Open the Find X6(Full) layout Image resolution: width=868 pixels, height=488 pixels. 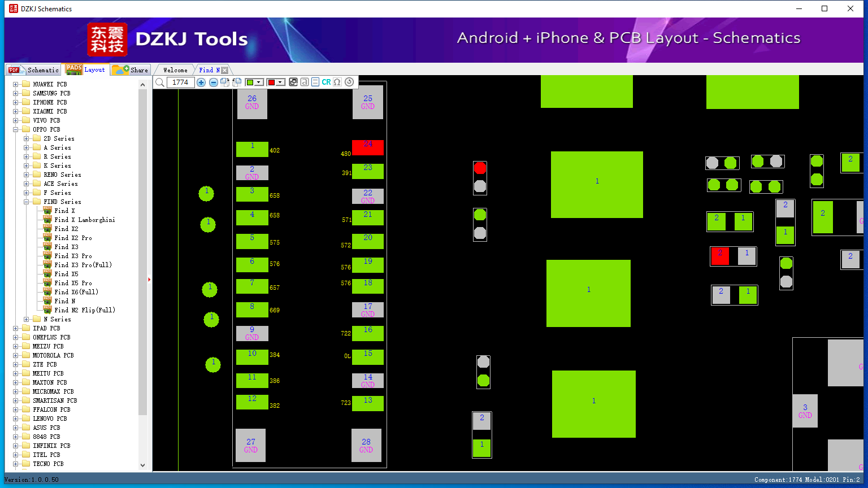pos(76,292)
